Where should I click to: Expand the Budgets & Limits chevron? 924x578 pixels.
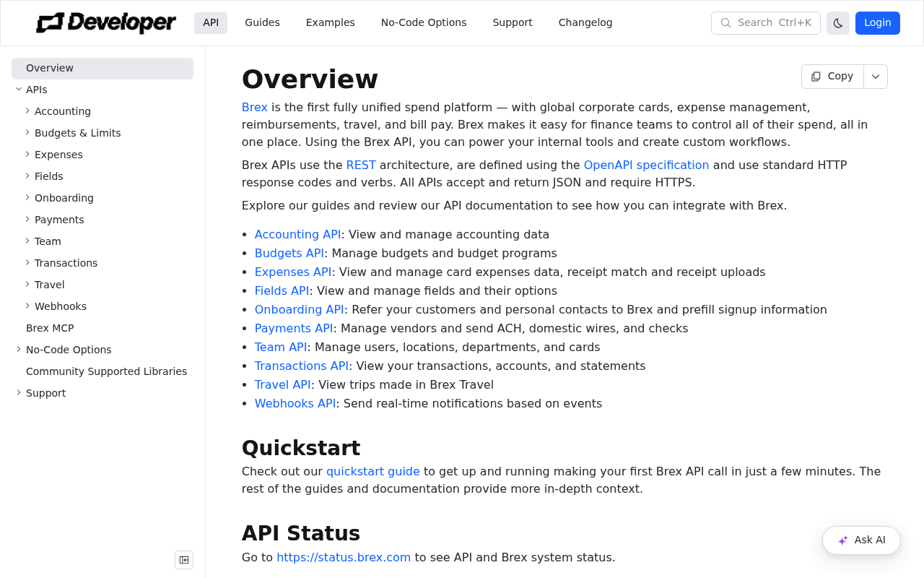coord(27,132)
